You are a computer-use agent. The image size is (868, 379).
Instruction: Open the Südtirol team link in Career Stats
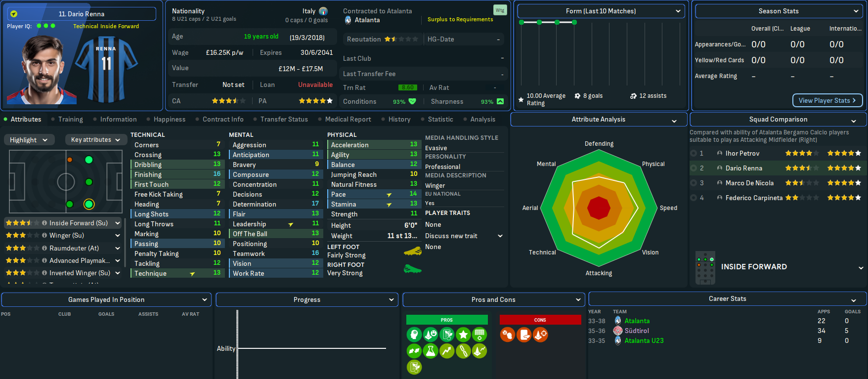[637, 331]
